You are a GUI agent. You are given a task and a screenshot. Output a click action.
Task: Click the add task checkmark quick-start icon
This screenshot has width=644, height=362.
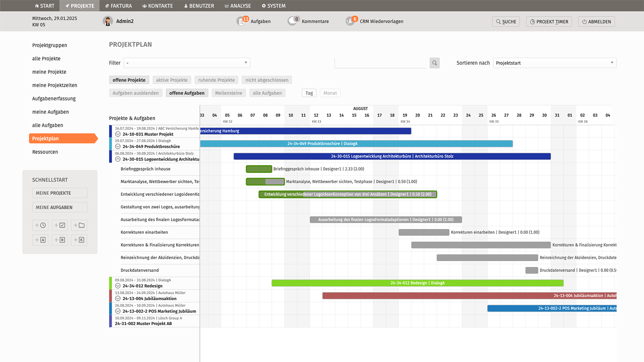[x=60, y=225]
